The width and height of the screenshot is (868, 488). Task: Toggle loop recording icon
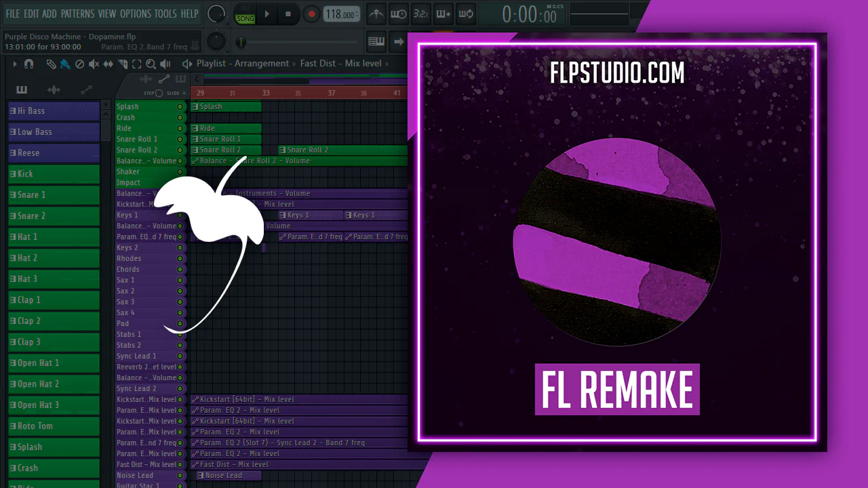coord(465,14)
